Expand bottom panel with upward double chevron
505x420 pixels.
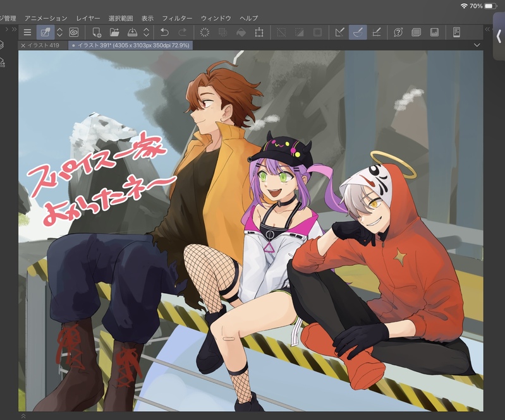(23, 416)
